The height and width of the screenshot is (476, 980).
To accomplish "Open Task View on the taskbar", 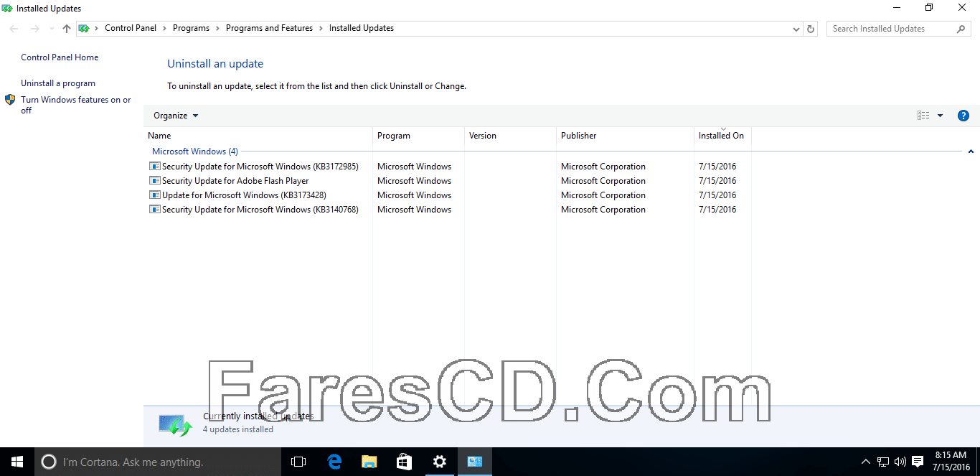I will click(x=298, y=462).
